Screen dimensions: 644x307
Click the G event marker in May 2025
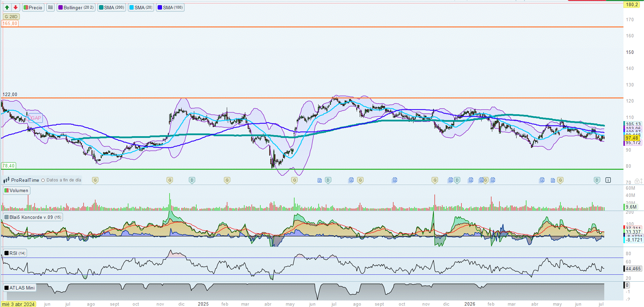294,180
